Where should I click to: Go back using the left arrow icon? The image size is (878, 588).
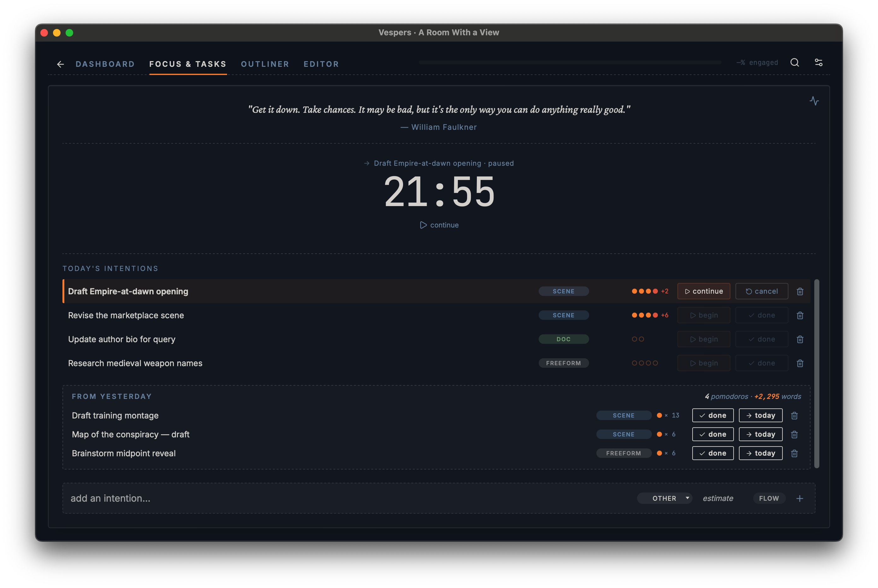[x=61, y=64]
